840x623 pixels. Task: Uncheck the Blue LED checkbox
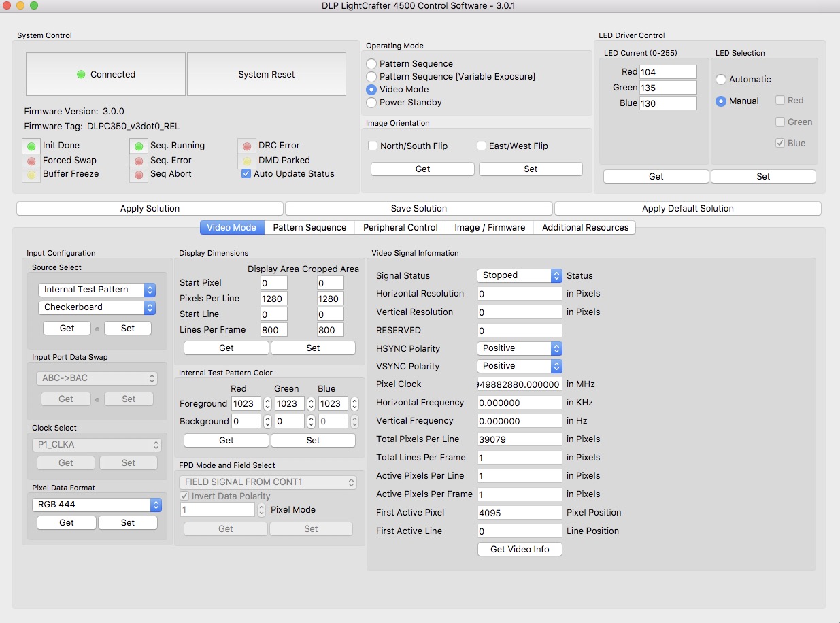tap(779, 143)
